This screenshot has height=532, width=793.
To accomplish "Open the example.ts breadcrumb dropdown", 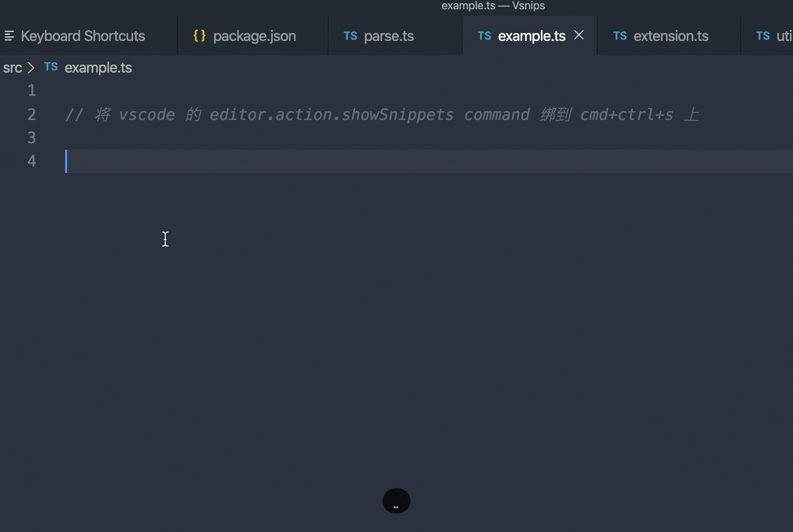I will [x=98, y=68].
